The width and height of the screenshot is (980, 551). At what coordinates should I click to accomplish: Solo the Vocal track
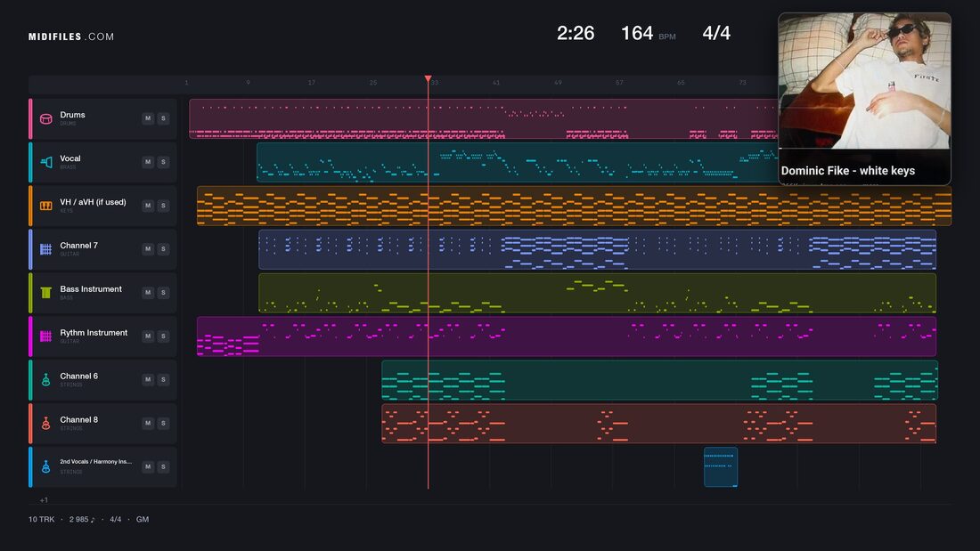163,162
